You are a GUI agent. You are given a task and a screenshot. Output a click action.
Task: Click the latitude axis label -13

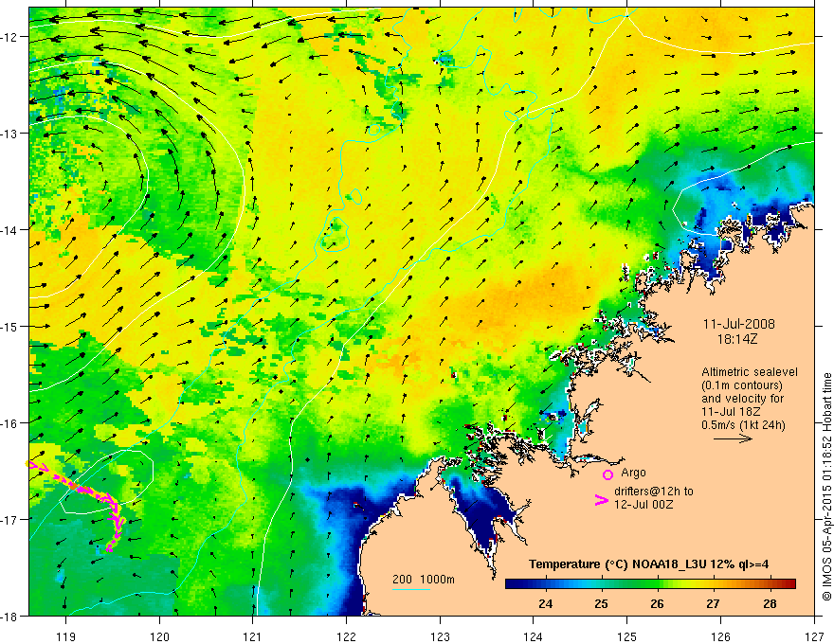[11, 134]
